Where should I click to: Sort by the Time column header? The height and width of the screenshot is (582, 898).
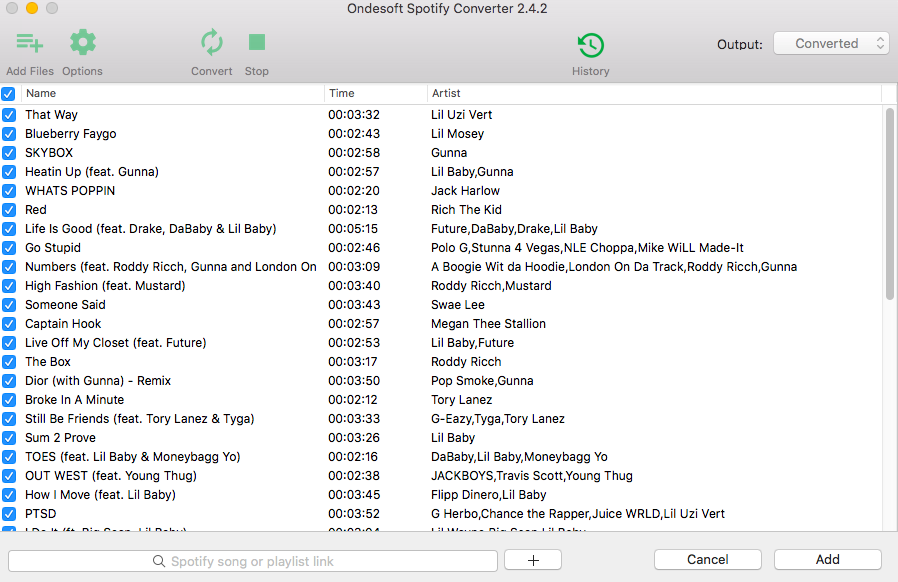[375, 93]
